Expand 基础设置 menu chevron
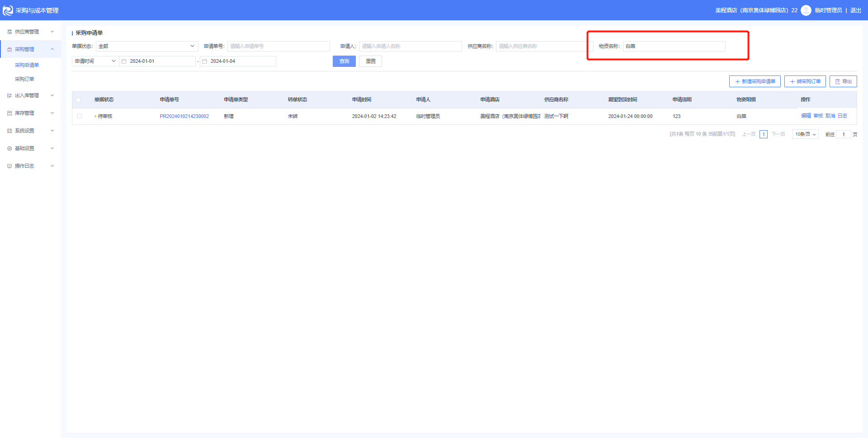Image resolution: width=868 pixels, height=438 pixels. tap(52, 148)
